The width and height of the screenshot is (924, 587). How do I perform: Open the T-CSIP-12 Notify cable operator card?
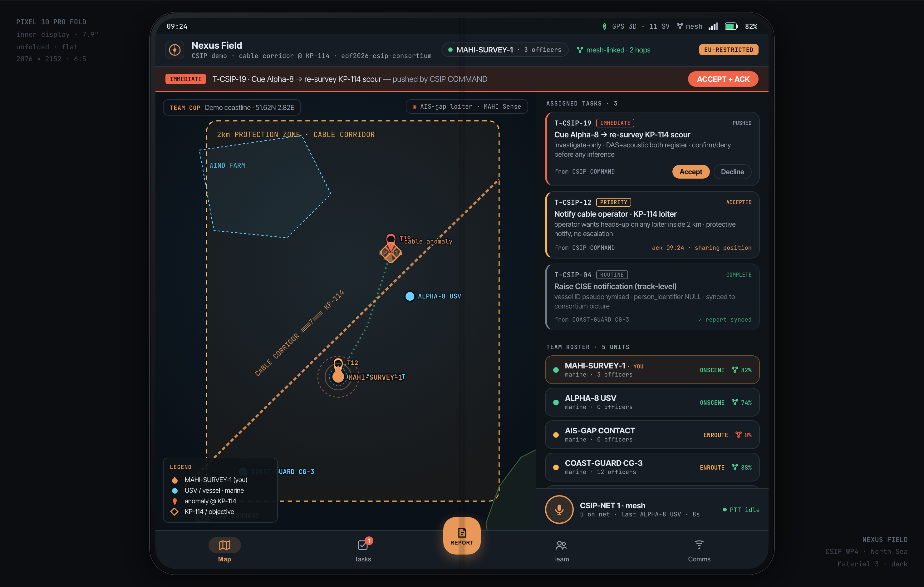point(652,224)
